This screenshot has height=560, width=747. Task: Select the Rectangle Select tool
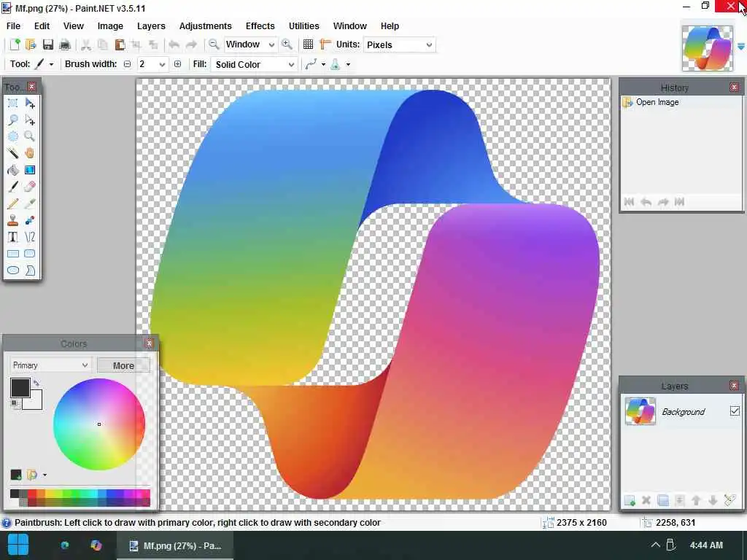(x=13, y=104)
